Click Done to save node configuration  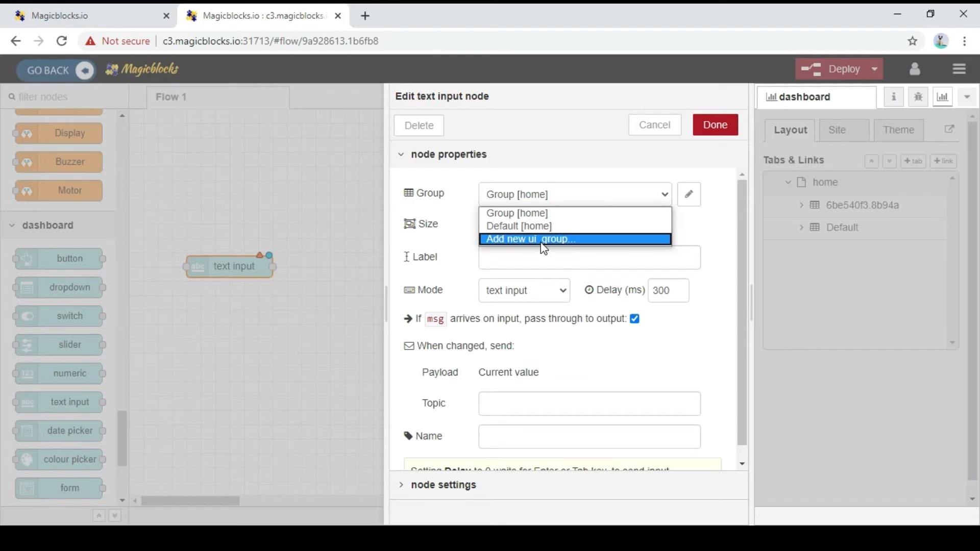click(716, 124)
